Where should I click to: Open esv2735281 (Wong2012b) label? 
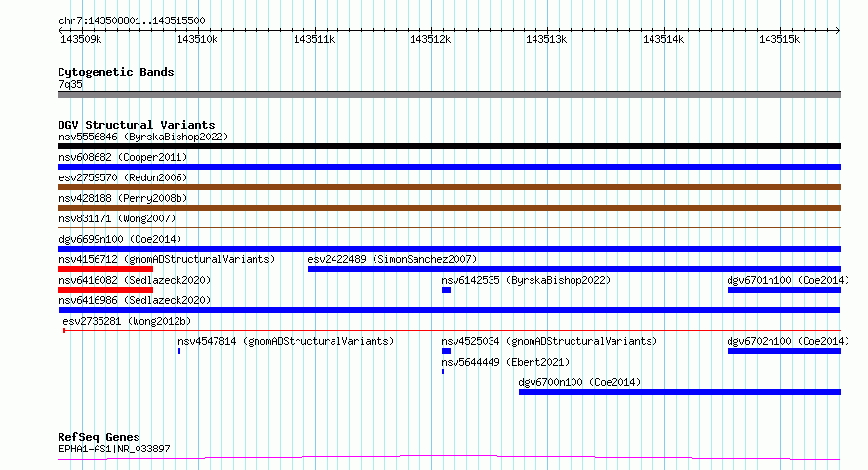click(127, 321)
